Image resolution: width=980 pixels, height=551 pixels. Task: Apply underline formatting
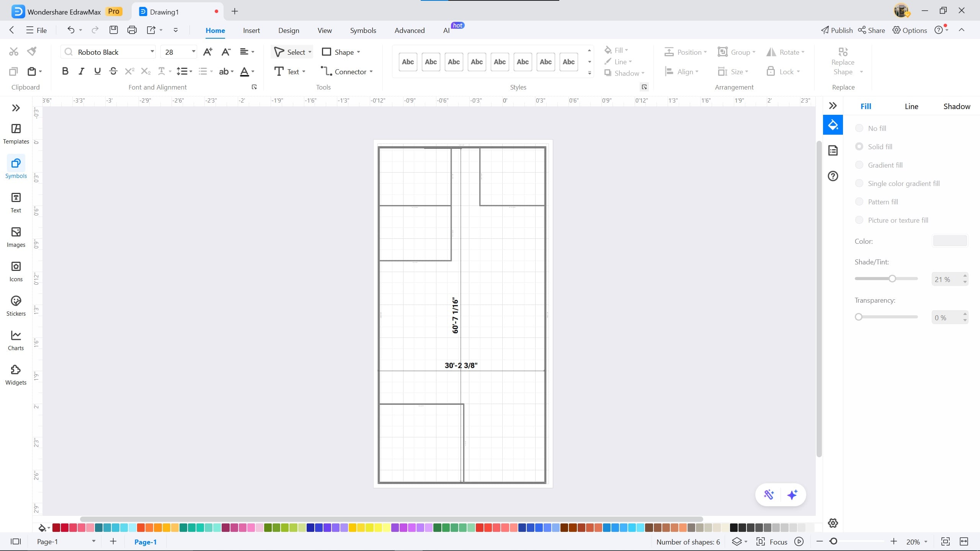[97, 71]
